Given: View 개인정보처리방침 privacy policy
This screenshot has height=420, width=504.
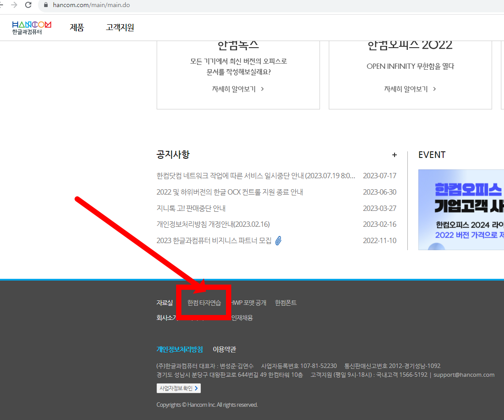Looking at the screenshot, I should pos(180,349).
